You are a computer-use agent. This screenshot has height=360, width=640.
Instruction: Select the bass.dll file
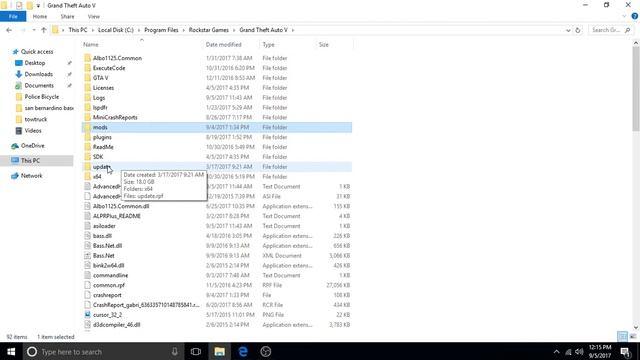pos(102,236)
